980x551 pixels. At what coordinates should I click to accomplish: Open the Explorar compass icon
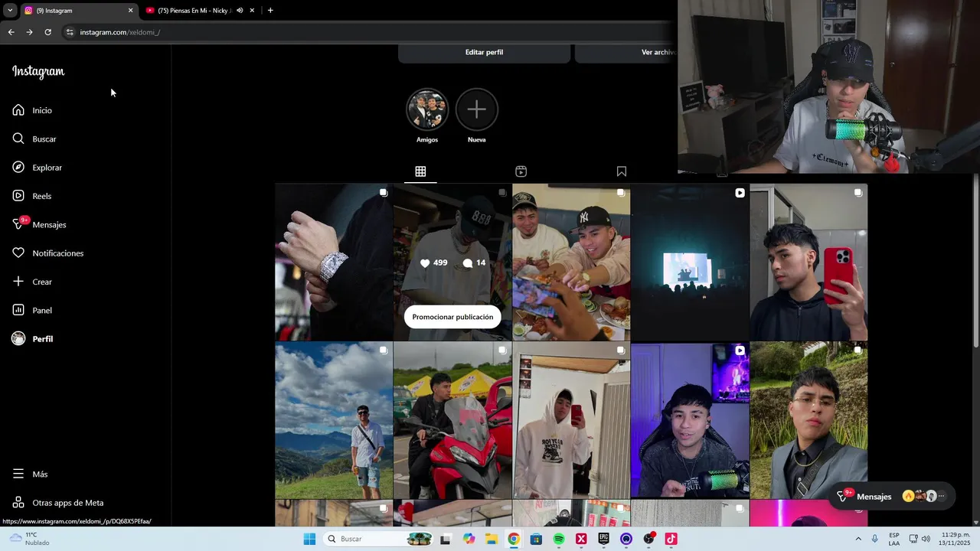click(x=18, y=167)
